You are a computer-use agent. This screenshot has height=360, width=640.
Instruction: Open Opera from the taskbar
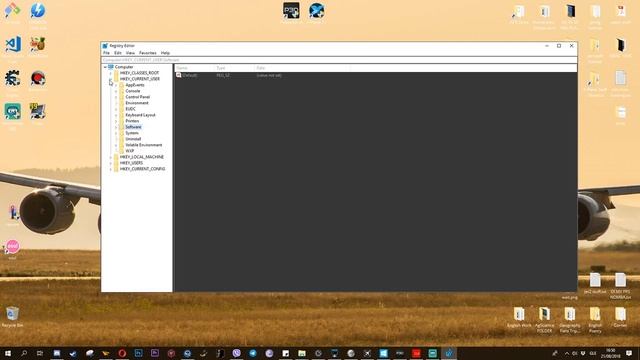(122, 353)
